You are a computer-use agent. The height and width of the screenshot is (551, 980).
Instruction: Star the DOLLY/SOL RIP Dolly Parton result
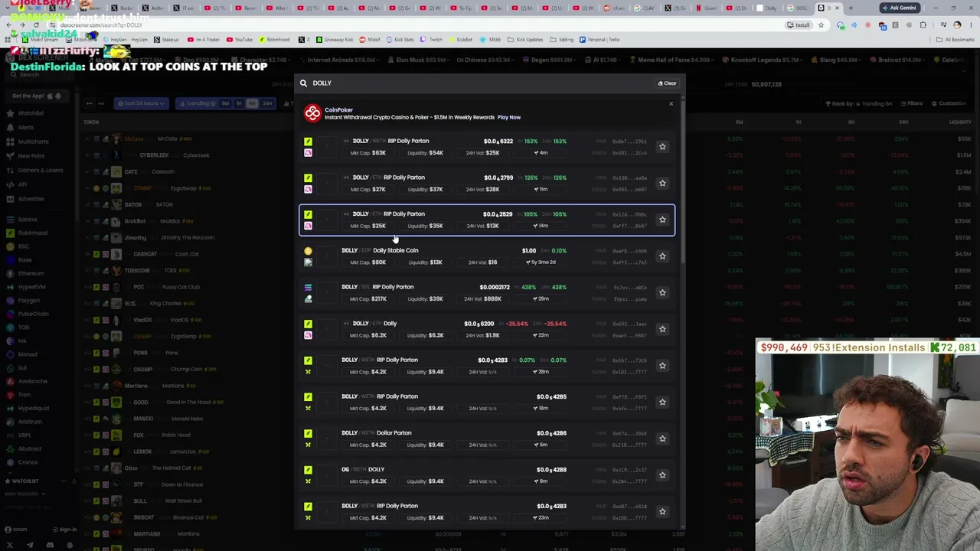(662, 292)
